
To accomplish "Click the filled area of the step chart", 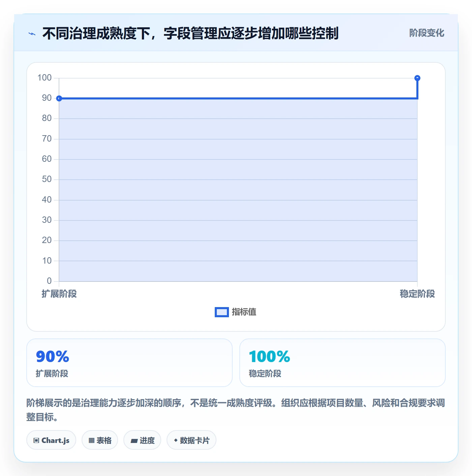I will pos(238,190).
